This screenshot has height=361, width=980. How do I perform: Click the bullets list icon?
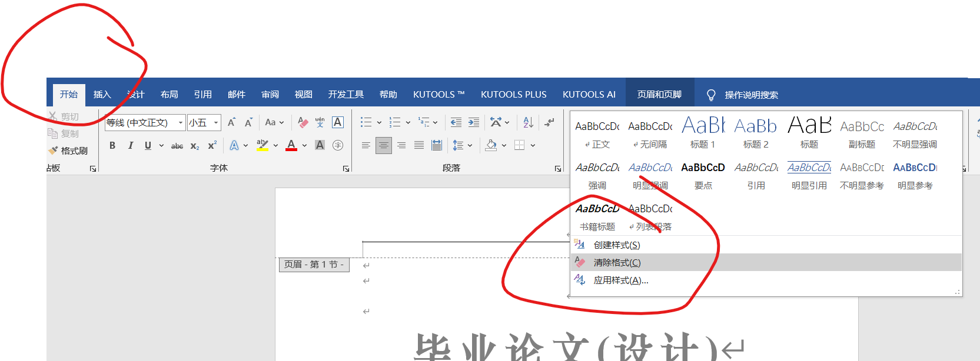pyautogui.click(x=366, y=122)
